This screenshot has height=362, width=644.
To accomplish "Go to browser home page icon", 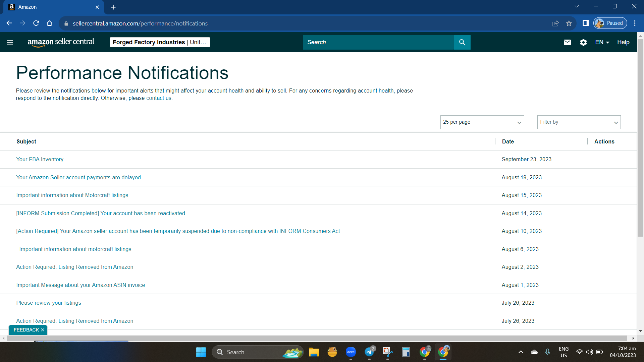I will 50,23.
